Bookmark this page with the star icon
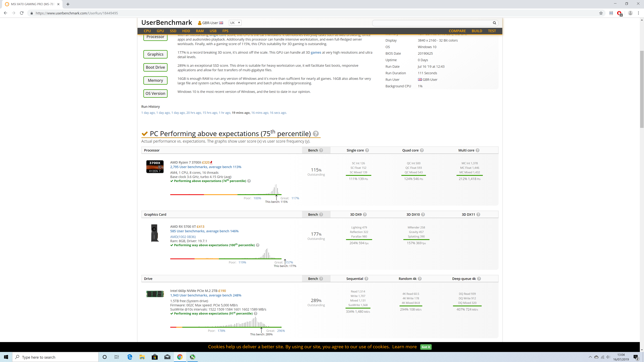644x362 pixels. 601,13
